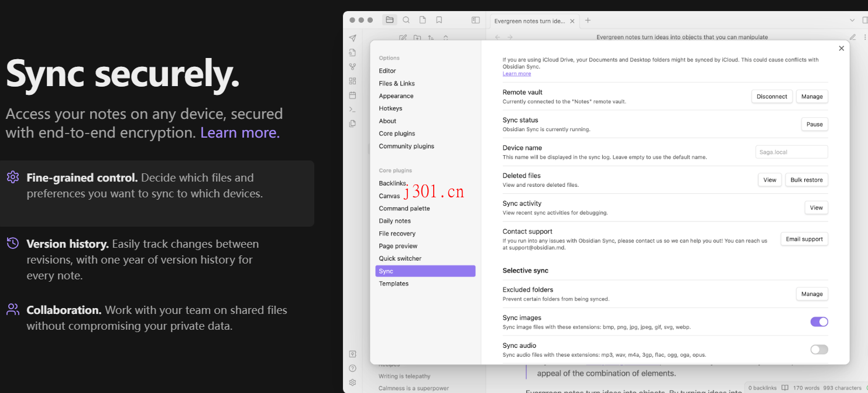Screen dimensions: 868x393
Task: Click Fine-grained control gear icon
Action: (x=12, y=177)
